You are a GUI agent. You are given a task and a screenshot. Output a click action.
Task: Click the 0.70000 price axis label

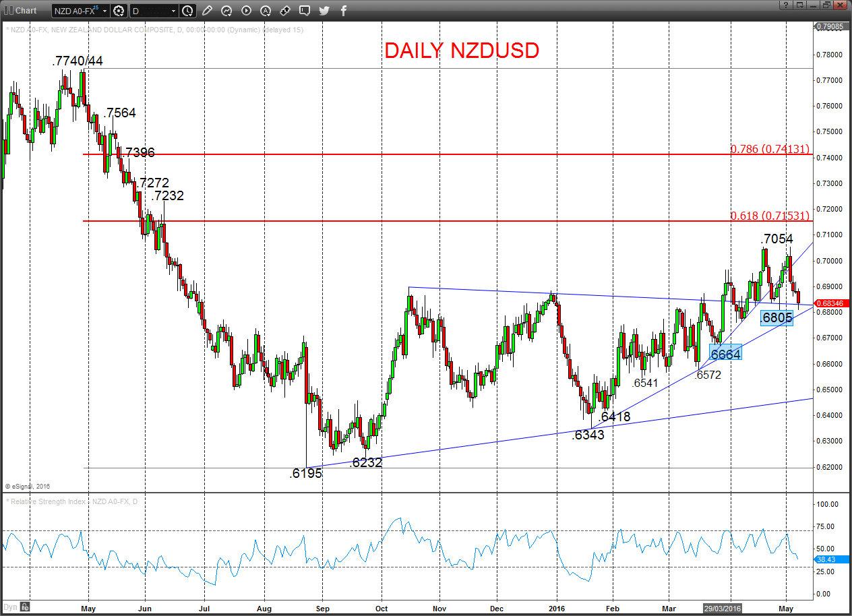point(830,261)
